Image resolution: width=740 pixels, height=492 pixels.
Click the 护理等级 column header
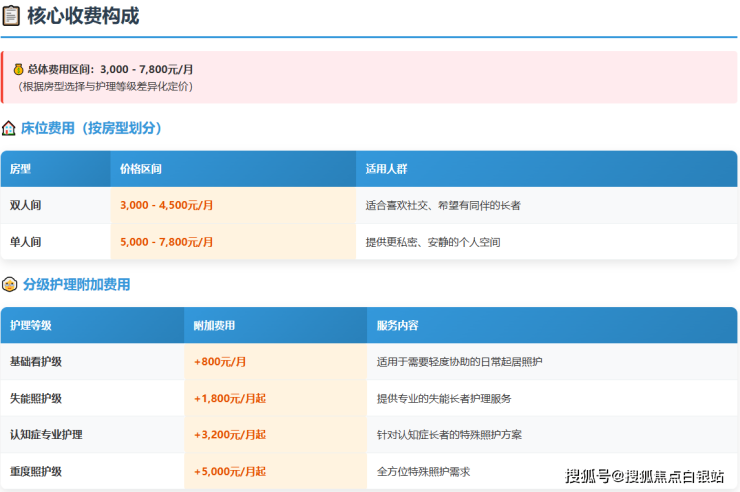pyautogui.click(x=31, y=325)
